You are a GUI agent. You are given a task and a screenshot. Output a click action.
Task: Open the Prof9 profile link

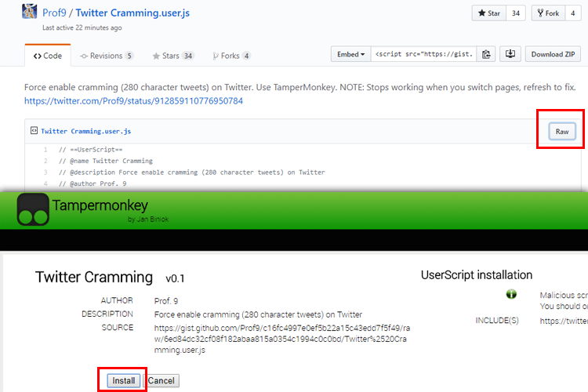[x=54, y=13]
